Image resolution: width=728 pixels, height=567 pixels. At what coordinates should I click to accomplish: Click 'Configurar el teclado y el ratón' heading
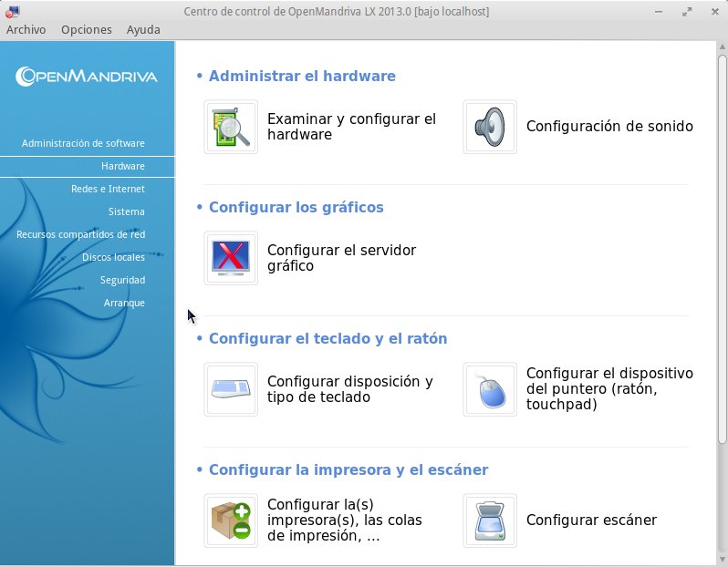tap(328, 339)
